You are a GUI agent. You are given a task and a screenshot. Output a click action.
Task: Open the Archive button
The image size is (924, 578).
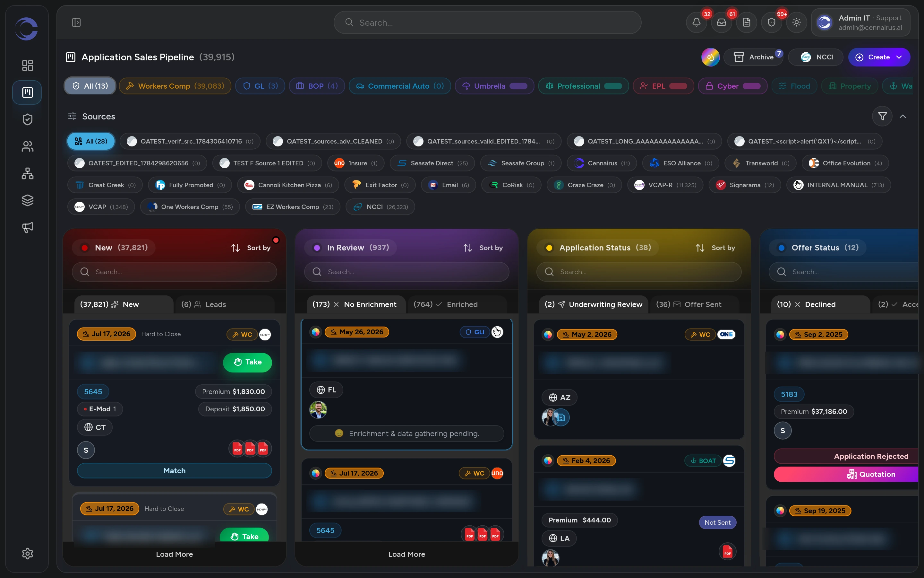753,57
